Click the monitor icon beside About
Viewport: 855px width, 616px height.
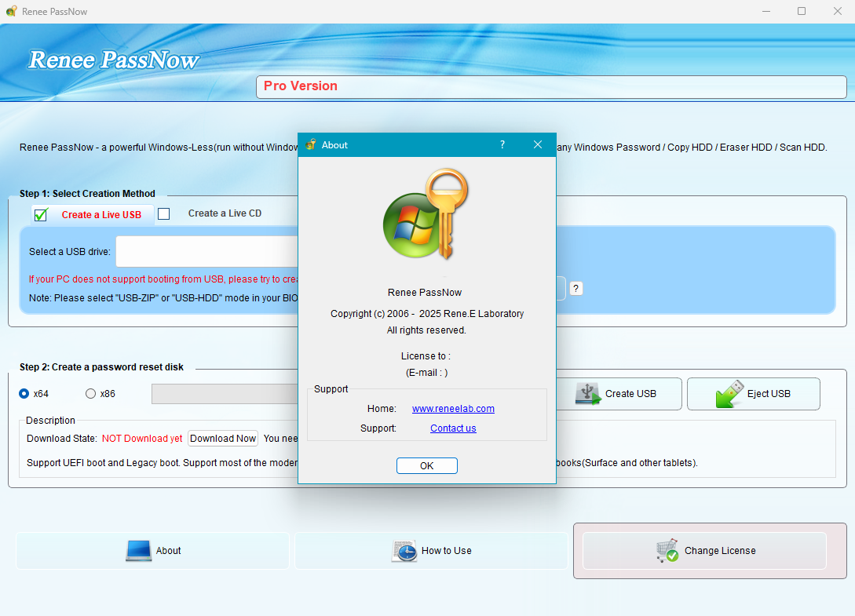point(138,551)
